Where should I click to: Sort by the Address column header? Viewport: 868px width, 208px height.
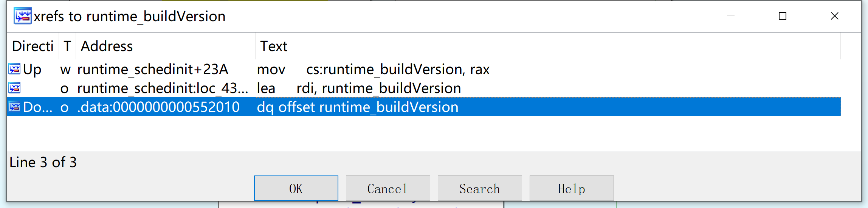(x=166, y=46)
